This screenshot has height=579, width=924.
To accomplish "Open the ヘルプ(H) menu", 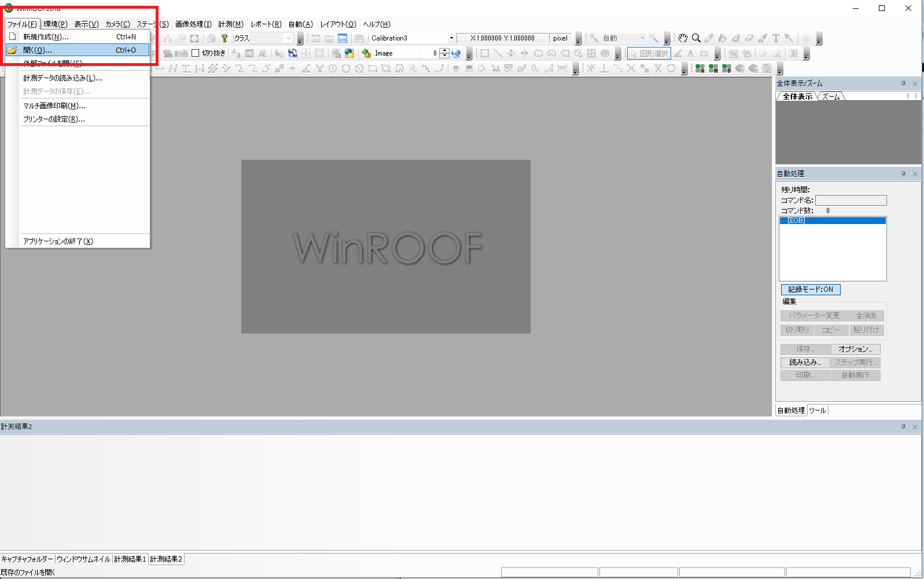I will (x=377, y=24).
